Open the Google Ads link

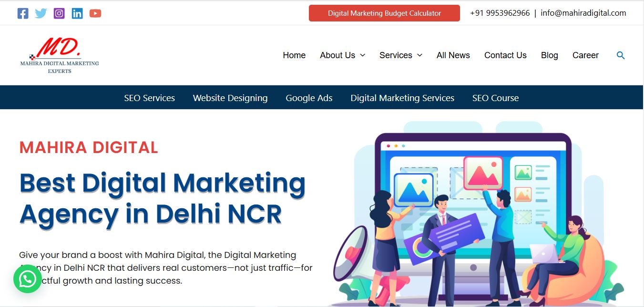[x=309, y=98]
